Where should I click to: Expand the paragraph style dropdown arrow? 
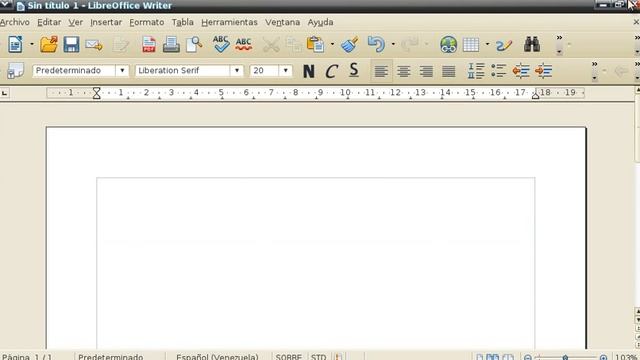click(122, 71)
